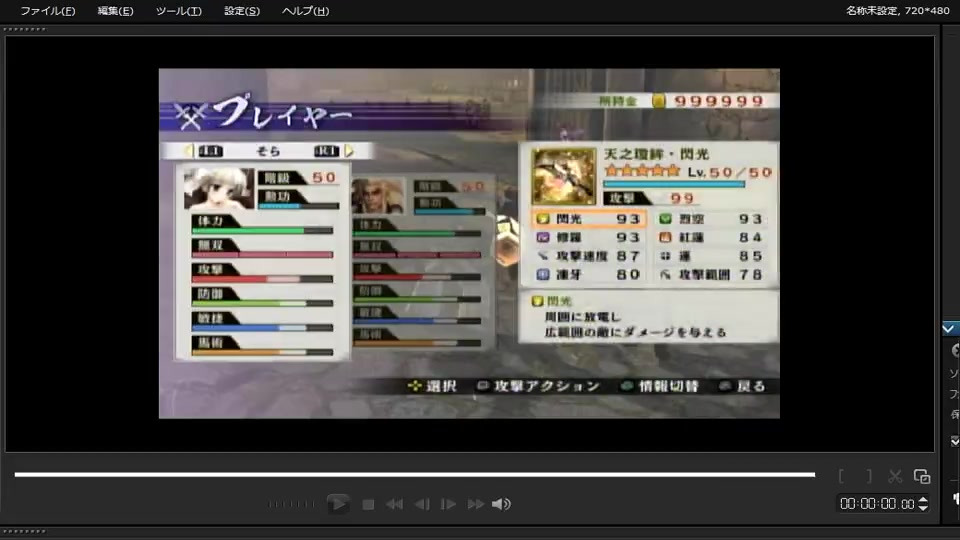Set mark-in with the left bracket

coord(841,476)
